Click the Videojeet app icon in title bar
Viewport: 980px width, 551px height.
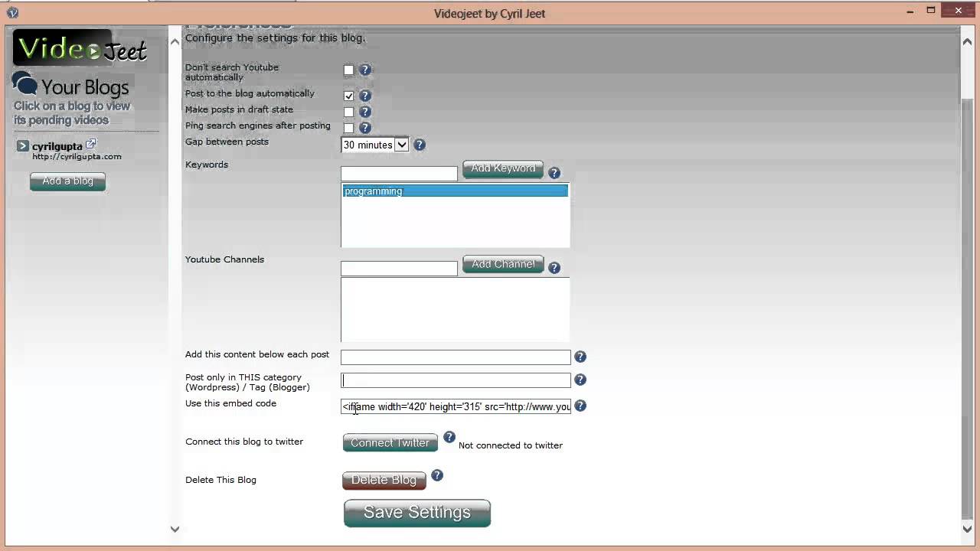[12, 12]
